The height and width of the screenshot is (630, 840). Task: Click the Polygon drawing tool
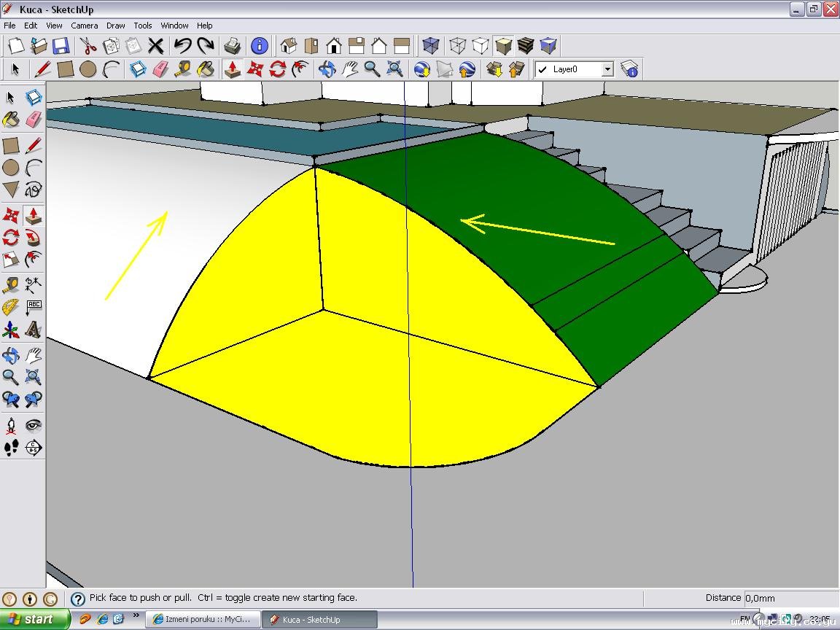pyautogui.click(x=11, y=190)
